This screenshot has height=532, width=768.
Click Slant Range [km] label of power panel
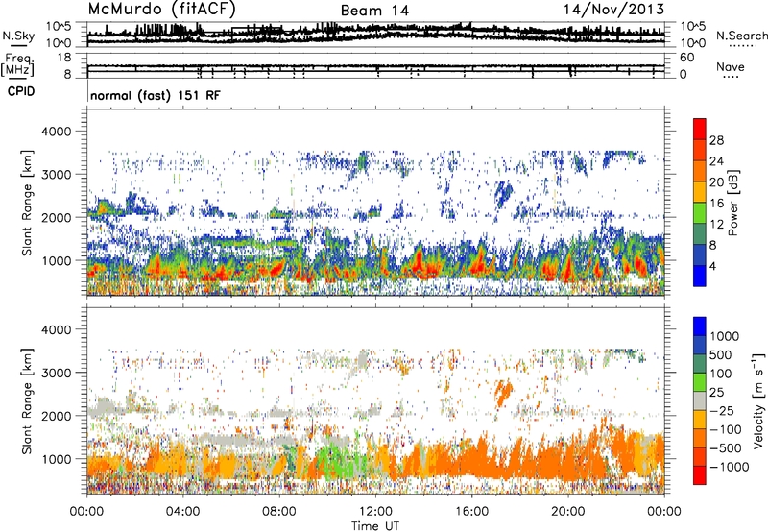coord(28,203)
